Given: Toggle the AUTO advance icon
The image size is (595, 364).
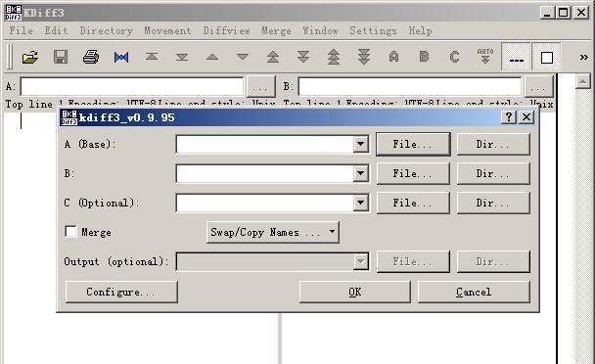Looking at the screenshot, I should 485,57.
